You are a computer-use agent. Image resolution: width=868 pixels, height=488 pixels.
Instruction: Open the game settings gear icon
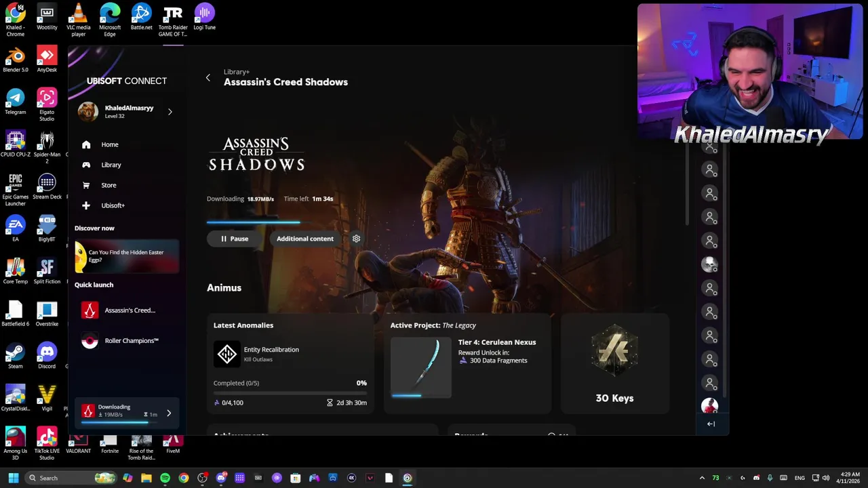356,239
